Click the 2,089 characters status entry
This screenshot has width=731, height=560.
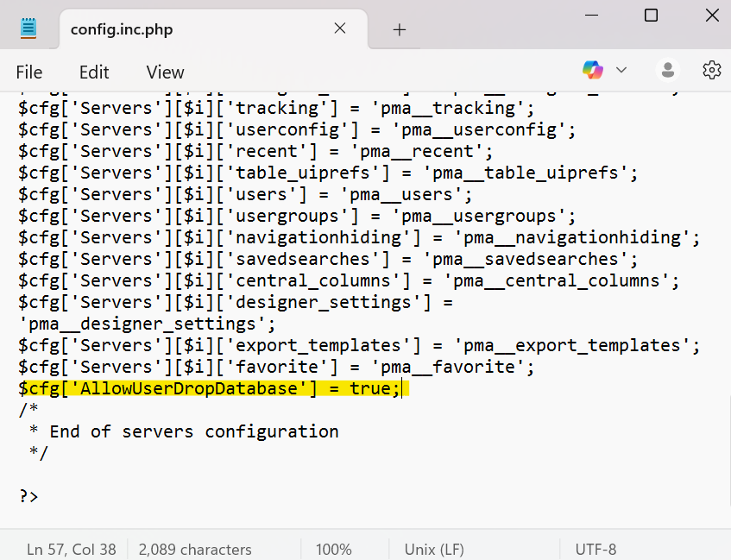click(195, 550)
